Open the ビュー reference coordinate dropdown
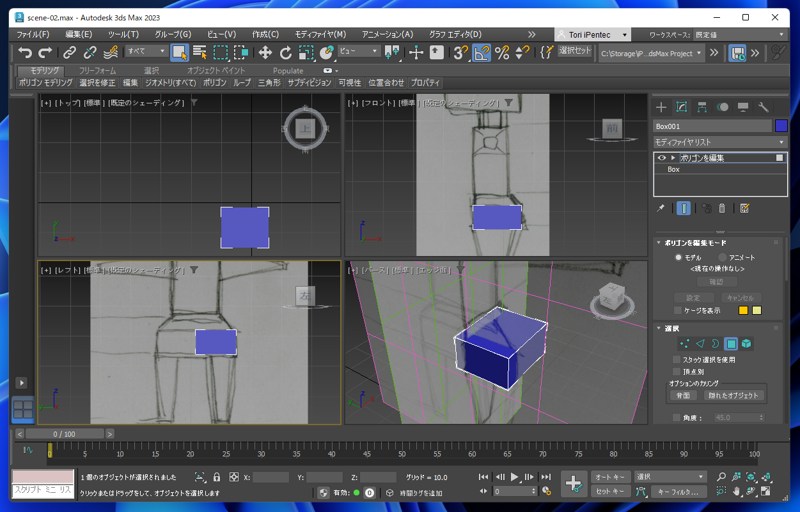Viewport: 800px width, 512px height. coord(359,51)
